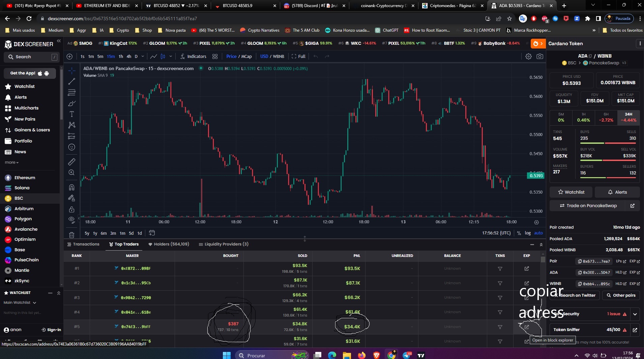The image size is (644, 359).
Task: Switch chart denomination USD / WBNB
Action: click(272, 57)
